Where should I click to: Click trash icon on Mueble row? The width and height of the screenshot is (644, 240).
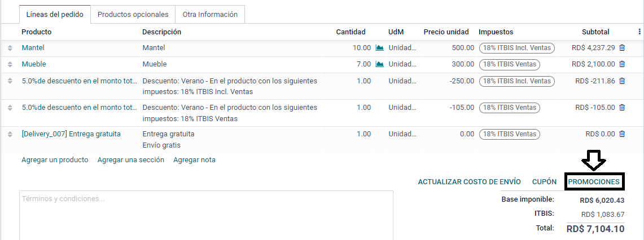click(622, 64)
